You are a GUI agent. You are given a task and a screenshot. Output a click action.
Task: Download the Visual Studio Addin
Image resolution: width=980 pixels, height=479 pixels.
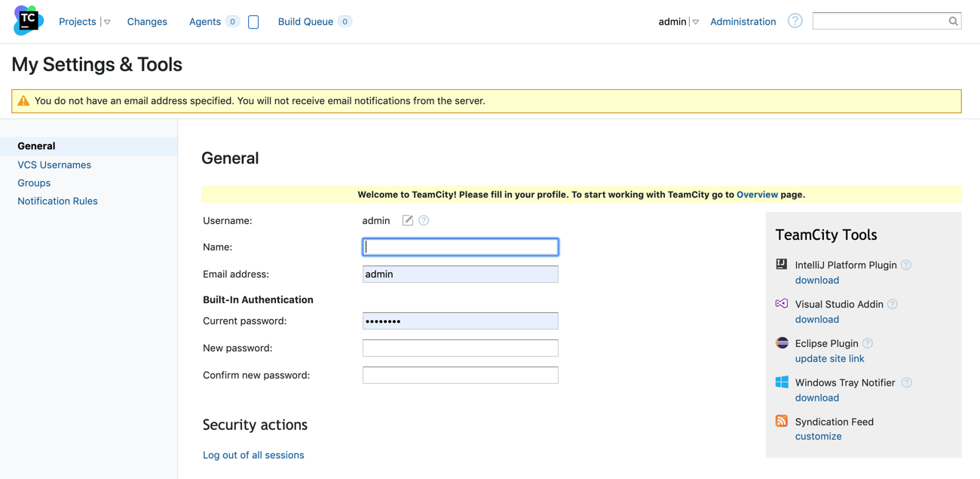[x=817, y=319]
